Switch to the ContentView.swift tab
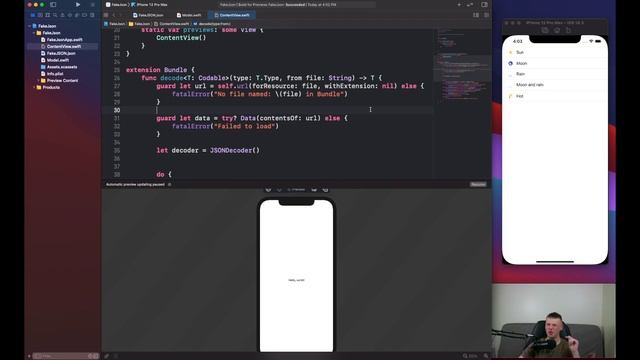 coord(232,15)
